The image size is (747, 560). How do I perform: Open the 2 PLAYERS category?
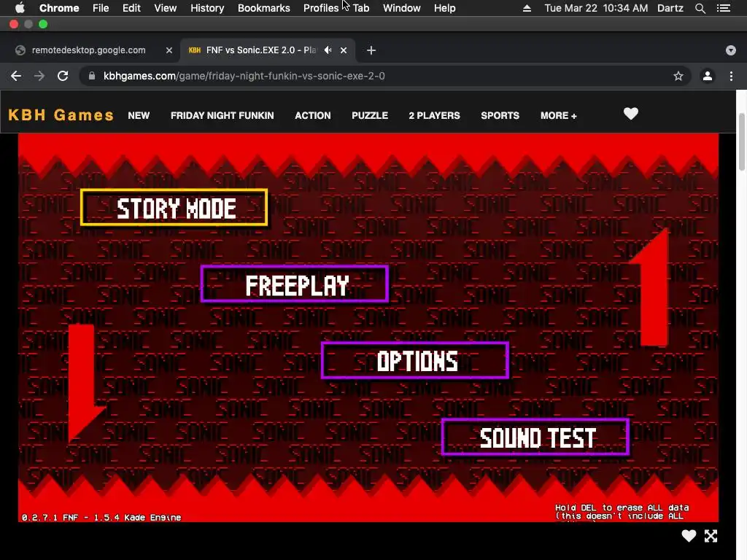(x=434, y=115)
